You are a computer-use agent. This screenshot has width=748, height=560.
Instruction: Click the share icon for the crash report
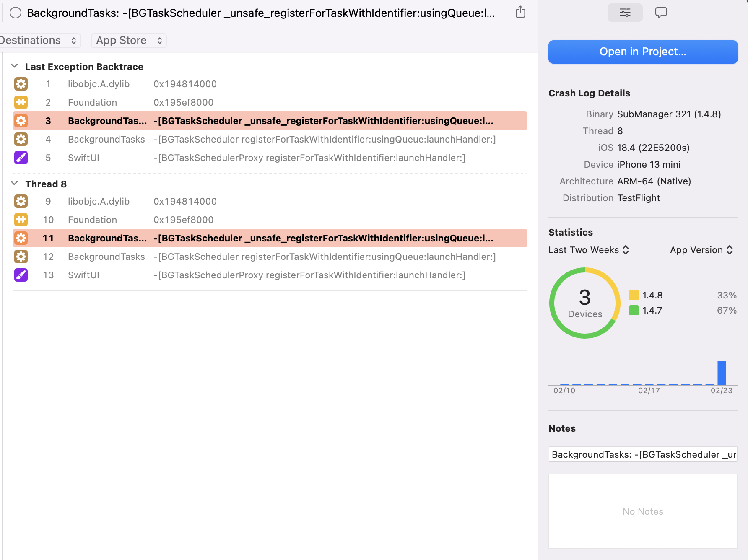point(520,12)
